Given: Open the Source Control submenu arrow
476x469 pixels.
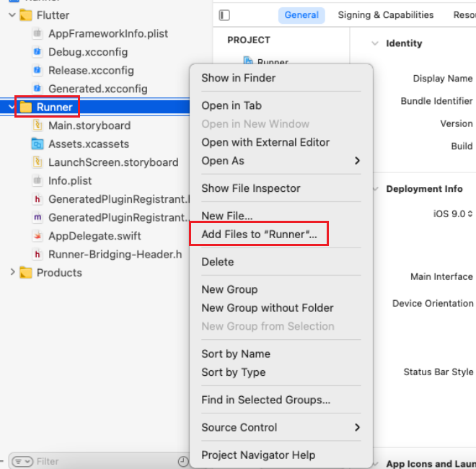Looking at the screenshot, I should point(357,427).
